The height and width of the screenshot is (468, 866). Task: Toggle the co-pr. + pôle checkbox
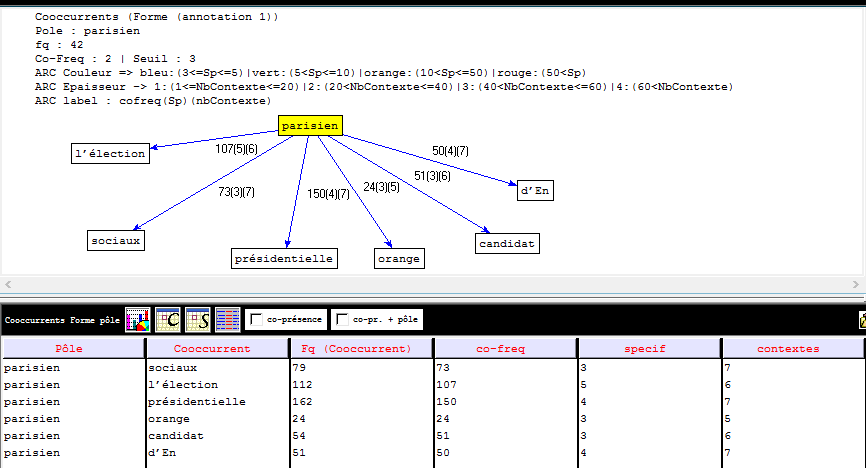pos(342,319)
